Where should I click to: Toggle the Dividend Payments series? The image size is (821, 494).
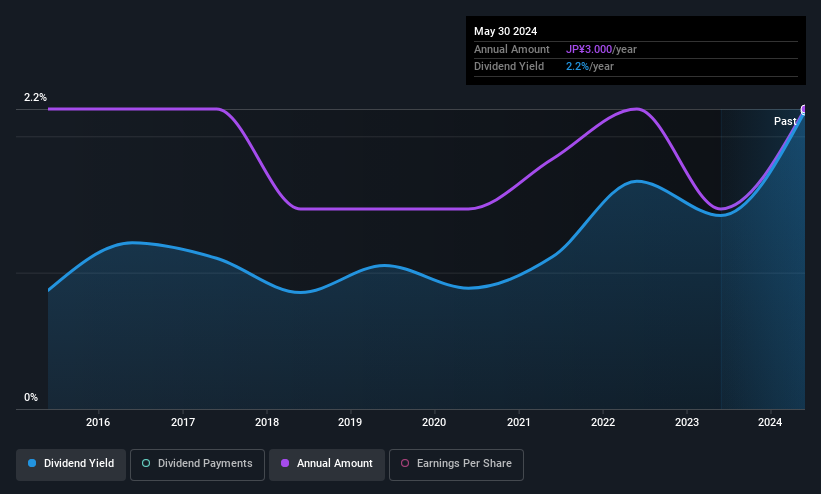197,464
